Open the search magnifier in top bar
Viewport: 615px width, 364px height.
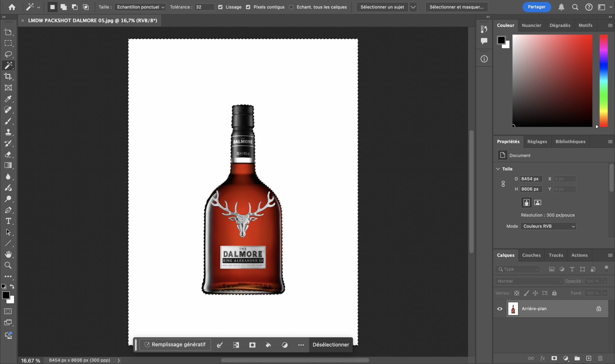pos(575,7)
